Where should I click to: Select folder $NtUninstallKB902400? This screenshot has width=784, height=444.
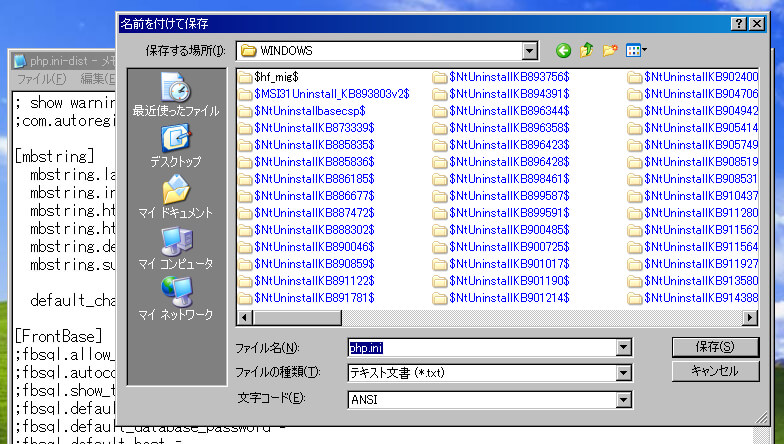pos(694,77)
